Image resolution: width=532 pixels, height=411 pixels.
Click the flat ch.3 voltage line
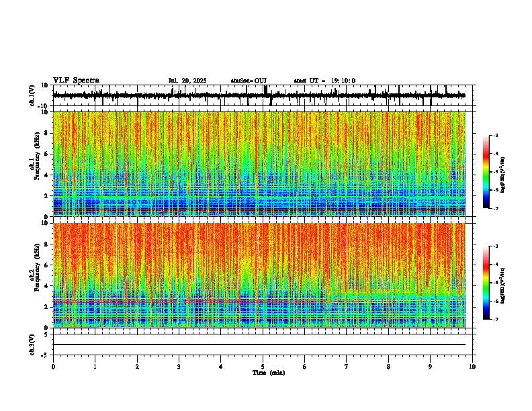(259, 345)
